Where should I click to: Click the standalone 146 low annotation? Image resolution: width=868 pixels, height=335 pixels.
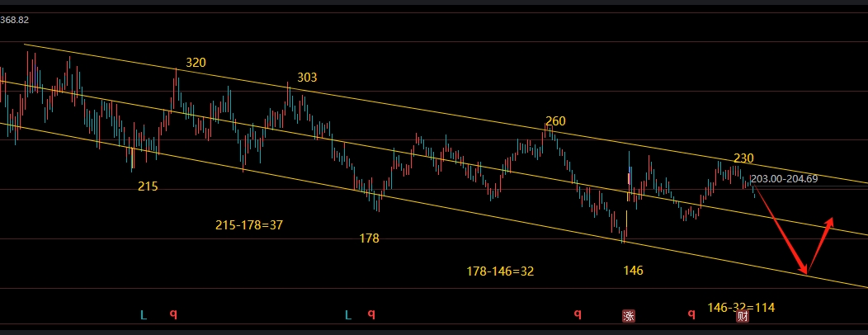[634, 270]
